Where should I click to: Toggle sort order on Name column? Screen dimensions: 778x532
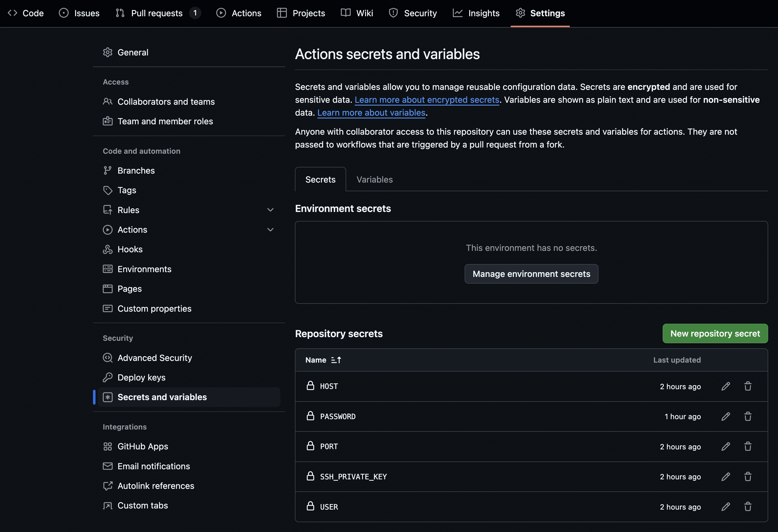click(336, 360)
